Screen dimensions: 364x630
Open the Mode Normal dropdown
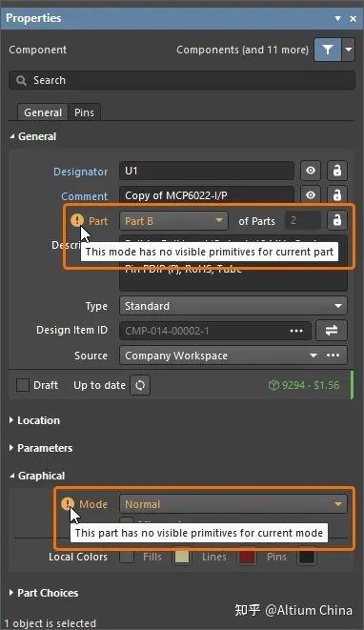click(233, 504)
